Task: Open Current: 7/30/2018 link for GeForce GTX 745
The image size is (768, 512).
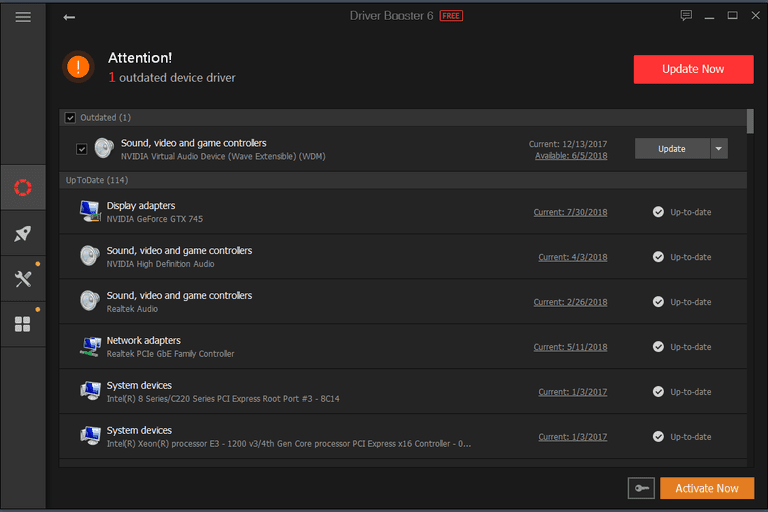Action: click(570, 212)
